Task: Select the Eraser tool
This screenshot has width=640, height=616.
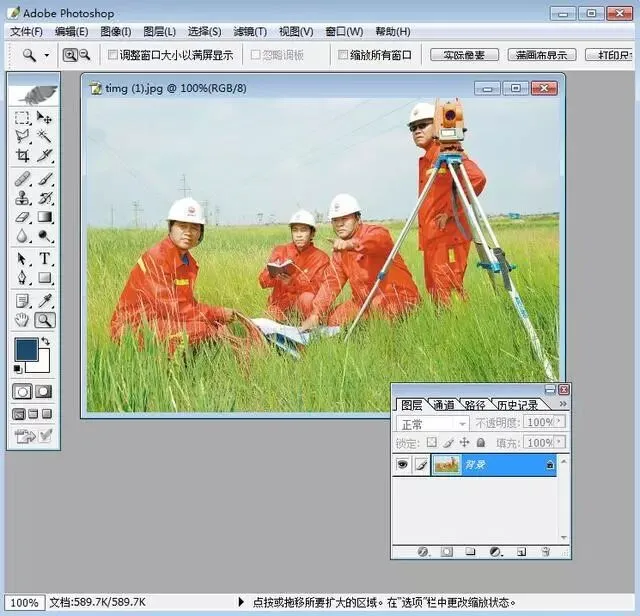Action: (x=22, y=217)
